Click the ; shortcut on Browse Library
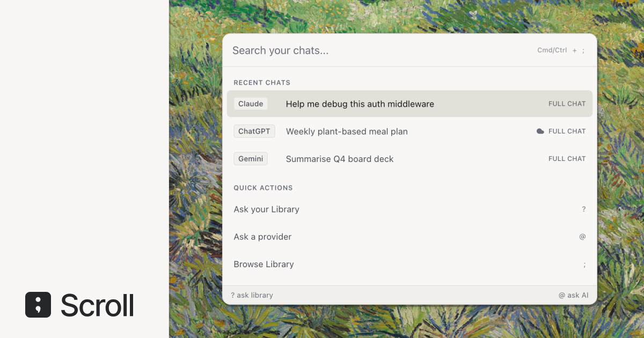The image size is (644, 338). coord(584,264)
